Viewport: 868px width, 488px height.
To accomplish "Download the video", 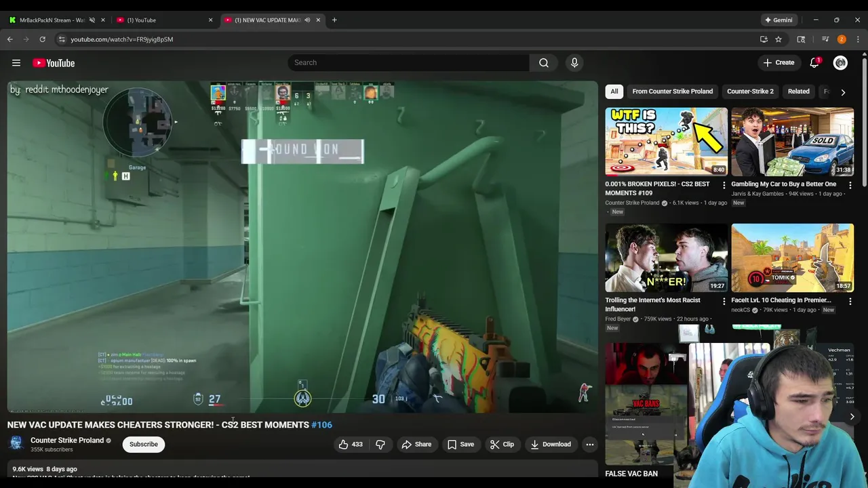I will (x=551, y=445).
